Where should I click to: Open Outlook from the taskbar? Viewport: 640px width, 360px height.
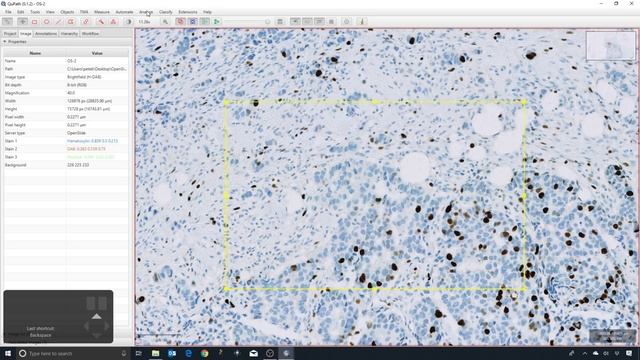(172, 353)
